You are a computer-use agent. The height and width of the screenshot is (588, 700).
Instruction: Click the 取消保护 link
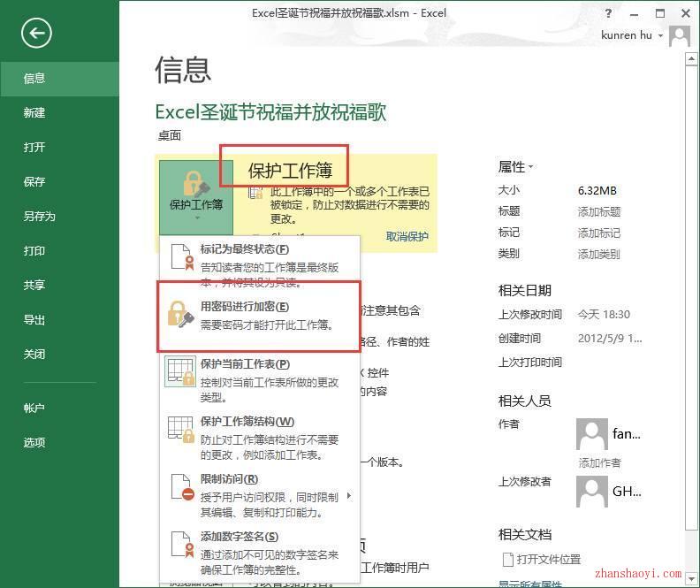pyautogui.click(x=407, y=237)
